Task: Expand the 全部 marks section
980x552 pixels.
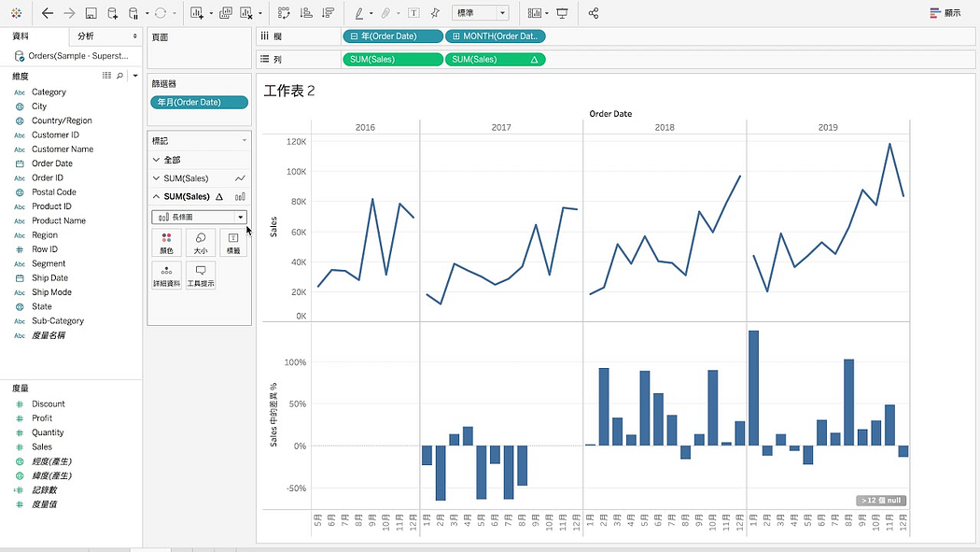Action: click(156, 160)
